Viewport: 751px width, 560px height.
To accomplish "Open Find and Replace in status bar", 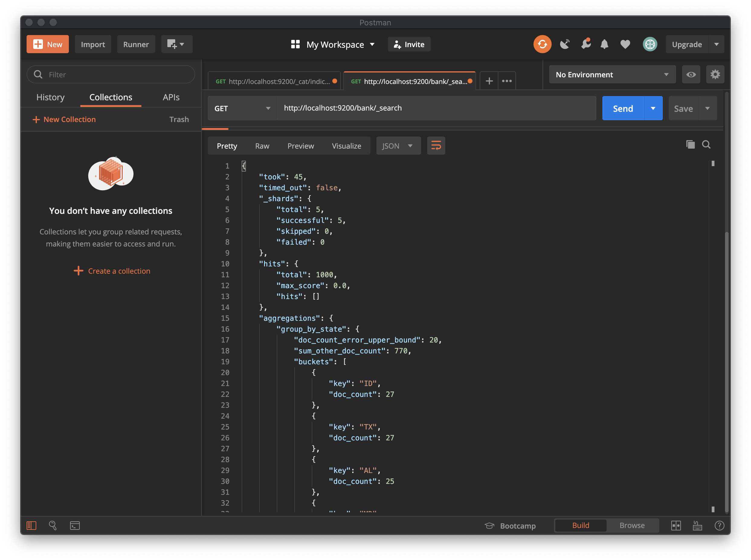I will (x=53, y=526).
